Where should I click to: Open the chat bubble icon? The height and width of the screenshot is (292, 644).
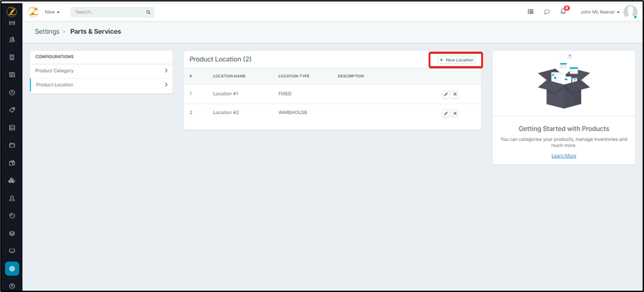[x=546, y=12]
